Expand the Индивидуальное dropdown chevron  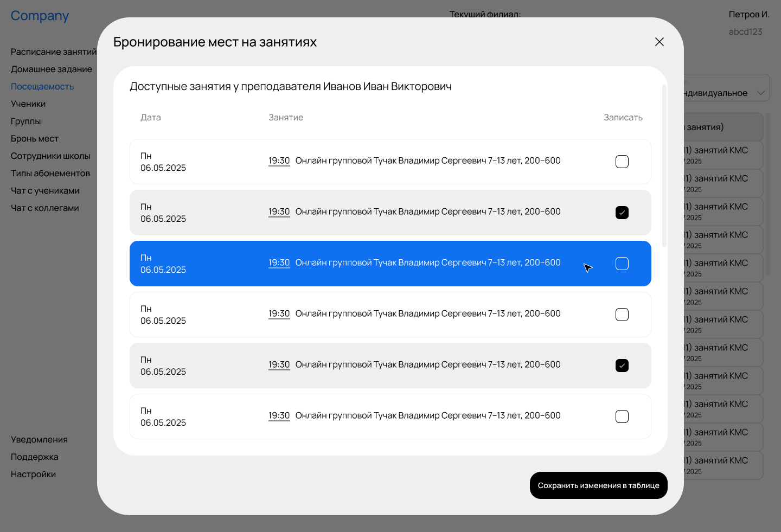[761, 93]
